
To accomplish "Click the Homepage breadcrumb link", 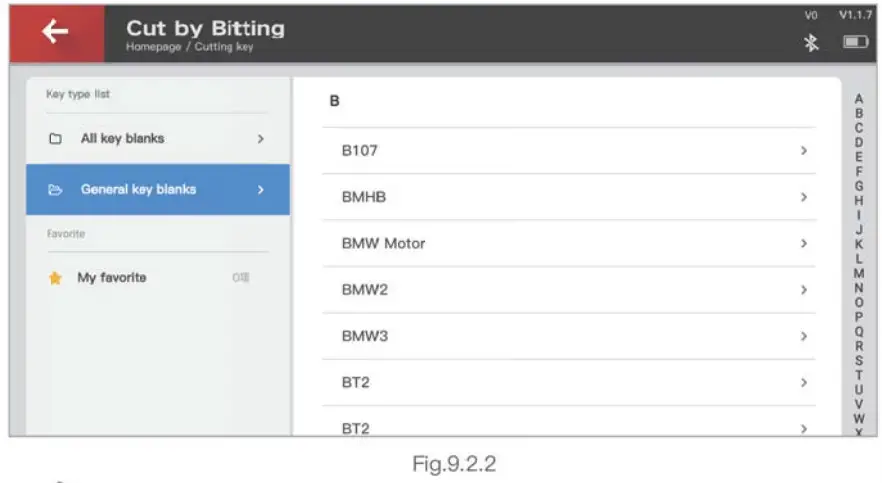I will (149, 47).
